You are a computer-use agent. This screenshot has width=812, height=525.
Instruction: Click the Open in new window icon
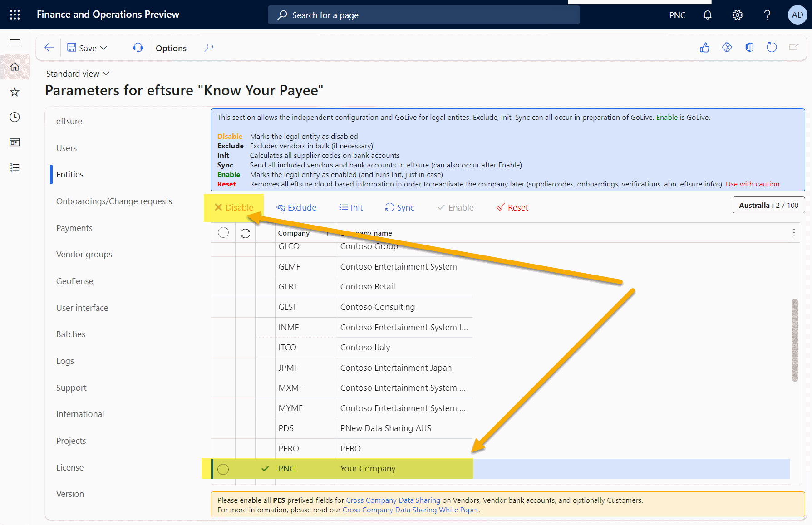tap(793, 47)
